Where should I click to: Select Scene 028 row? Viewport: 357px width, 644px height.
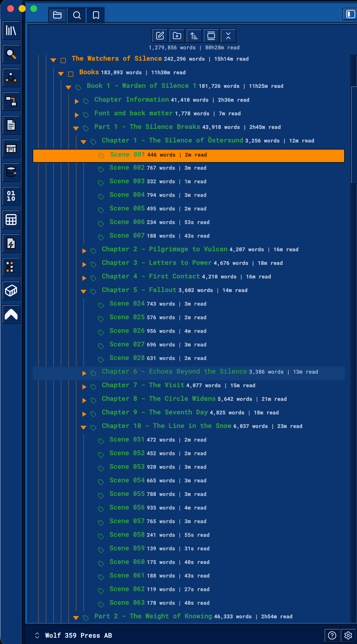(189, 358)
